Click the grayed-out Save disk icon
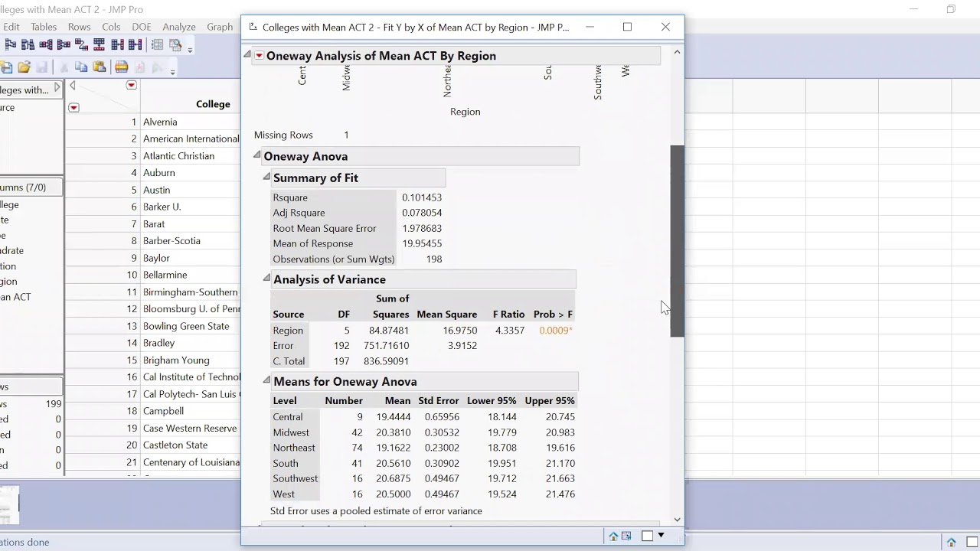The height and width of the screenshot is (551, 980). point(41,67)
